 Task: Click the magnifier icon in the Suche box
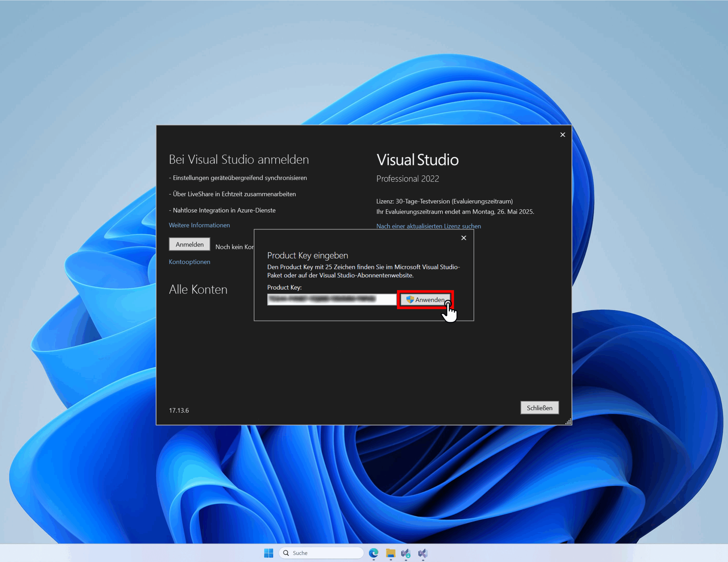tap(286, 553)
